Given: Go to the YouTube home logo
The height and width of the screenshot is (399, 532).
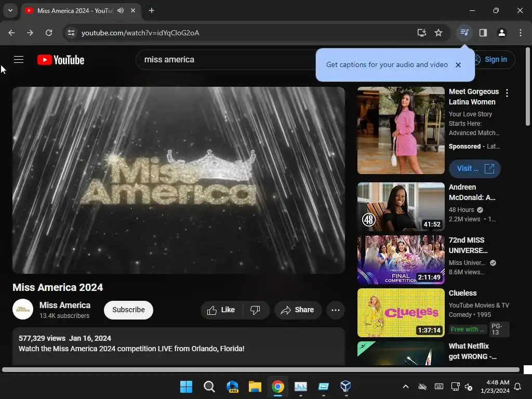Looking at the screenshot, I should pos(61,60).
